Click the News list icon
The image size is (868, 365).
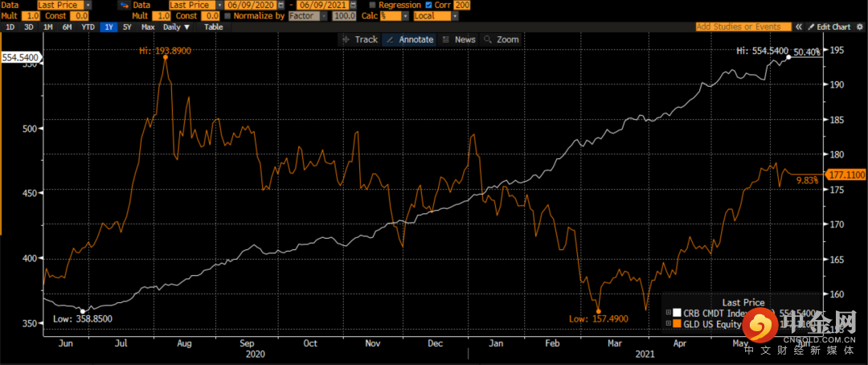click(445, 39)
